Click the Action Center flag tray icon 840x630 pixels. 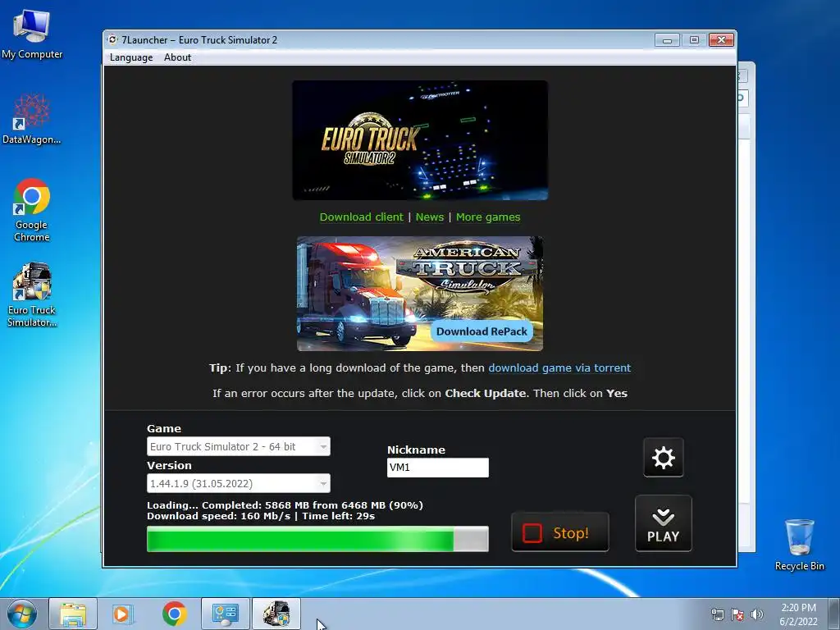737,614
